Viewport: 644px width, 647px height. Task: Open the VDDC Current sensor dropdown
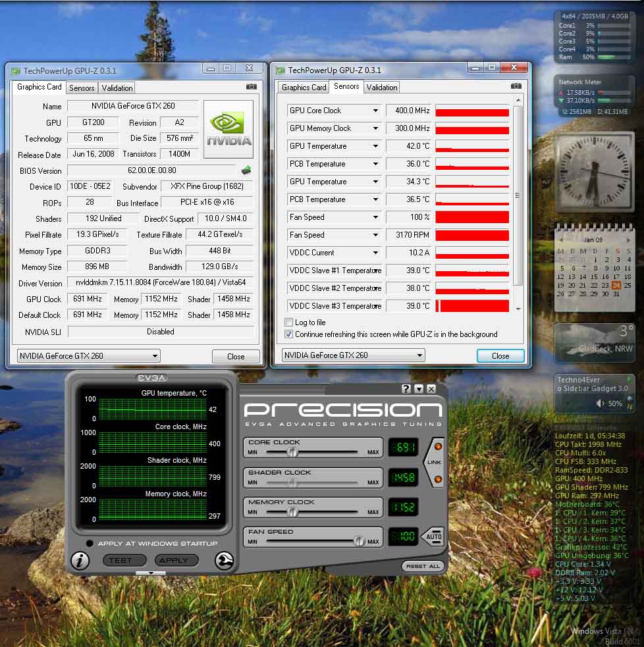click(375, 253)
